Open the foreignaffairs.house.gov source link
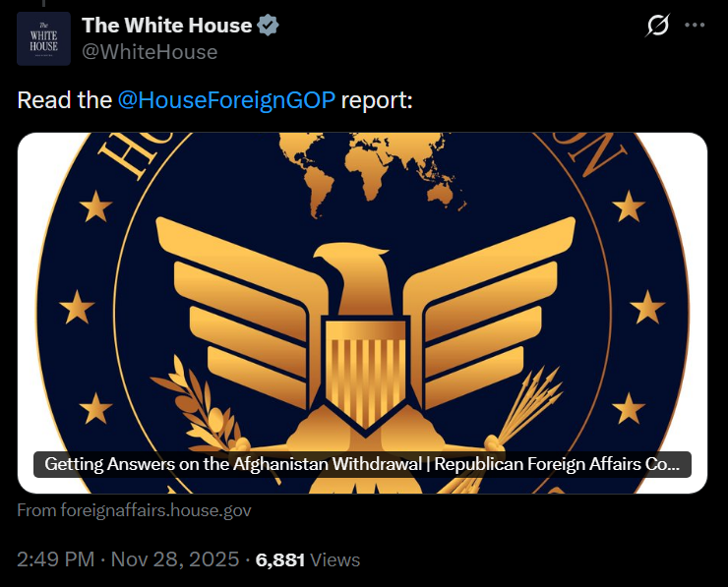The width and height of the screenshot is (728, 587). [135, 510]
